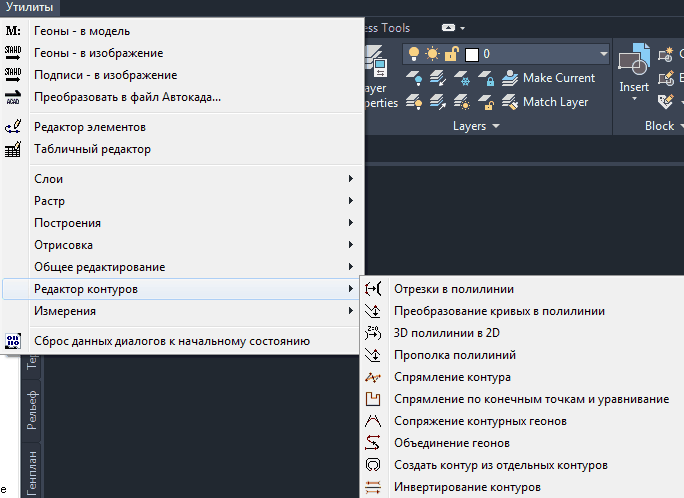Click the Прополка полилиний icon

373,355
